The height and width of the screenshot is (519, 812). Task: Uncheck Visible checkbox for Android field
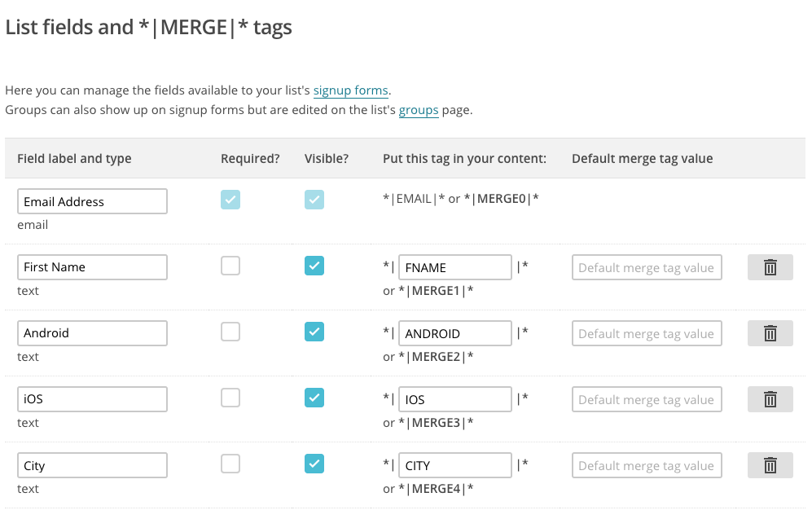pyautogui.click(x=314, y=332)
